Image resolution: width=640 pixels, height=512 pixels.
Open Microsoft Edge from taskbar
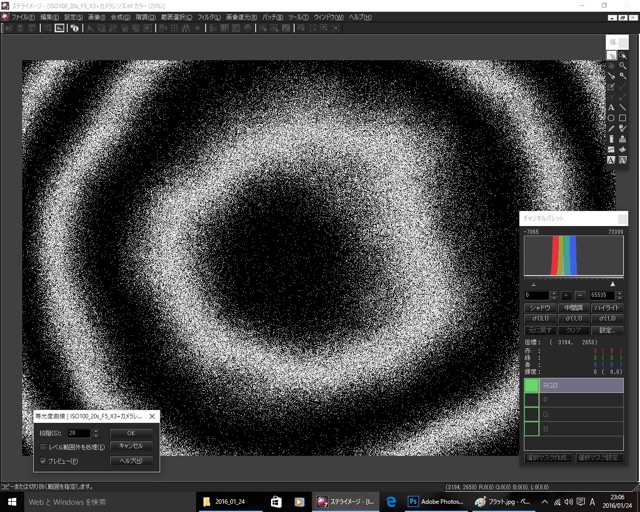point(392,501)
